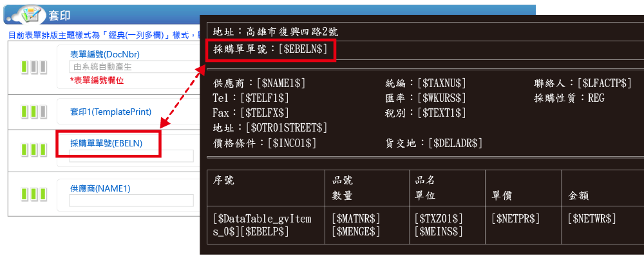Image resolution: width=644 pixels, height=258 pixels.
Task: Click the empty input under 供應商(NAME1)
Action: [x=131, y=201]
